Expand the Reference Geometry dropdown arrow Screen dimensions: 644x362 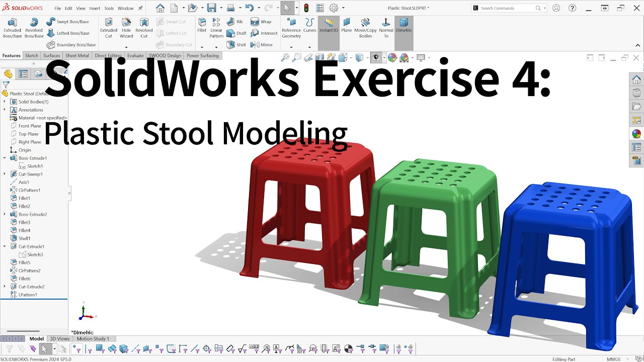(291, 47)
